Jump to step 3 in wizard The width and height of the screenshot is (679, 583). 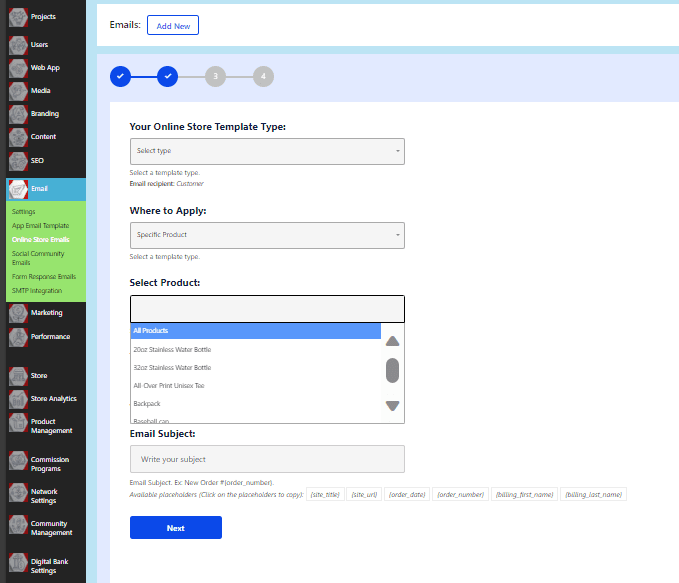(x=215, y=75)
